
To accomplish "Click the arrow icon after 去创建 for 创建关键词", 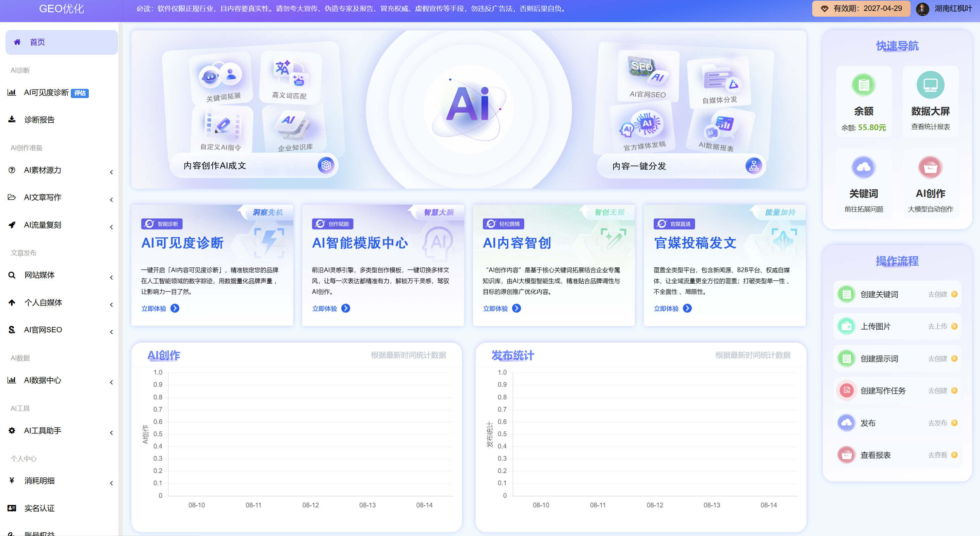I will pyautogui.click(x=954, y=294).
